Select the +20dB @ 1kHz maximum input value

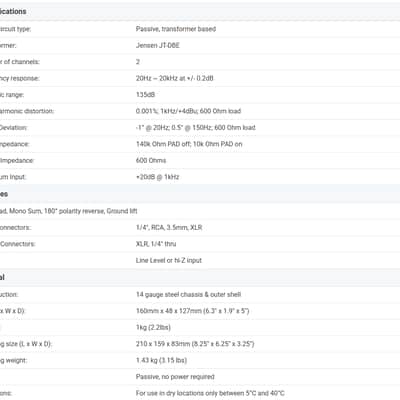[x=157, y=177]
